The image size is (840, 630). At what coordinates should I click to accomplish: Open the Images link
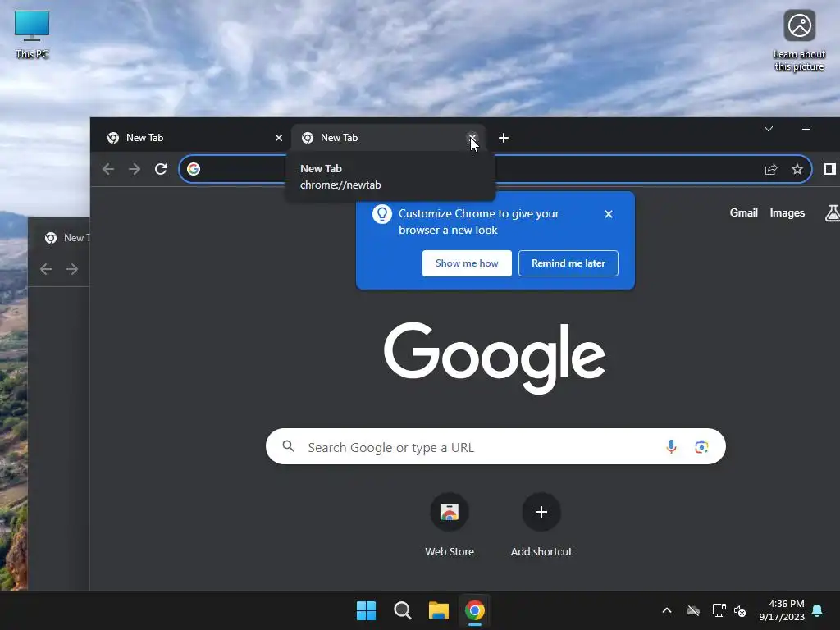pos(787,213)
